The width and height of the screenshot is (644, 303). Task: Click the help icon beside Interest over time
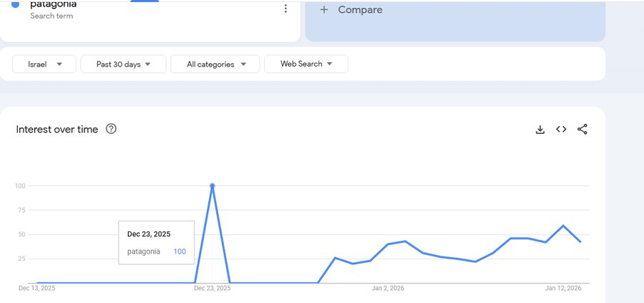point(111,129)
